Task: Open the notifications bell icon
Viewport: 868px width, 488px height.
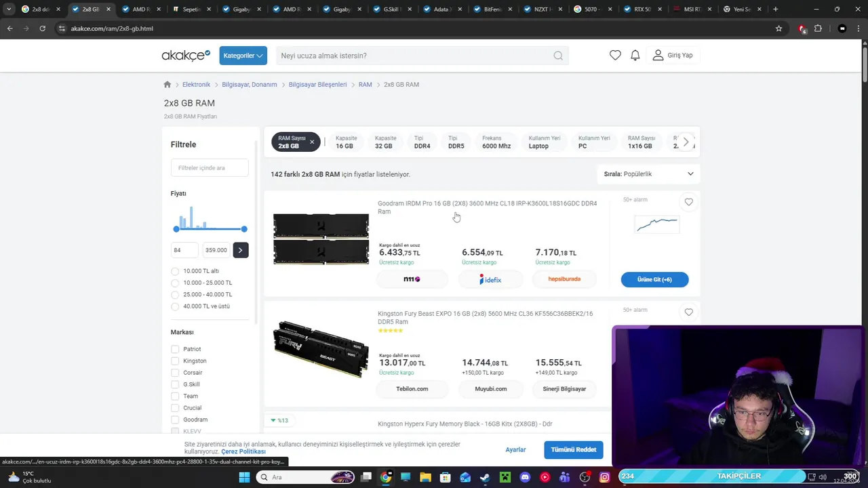Action: click(x=635, y=56)
